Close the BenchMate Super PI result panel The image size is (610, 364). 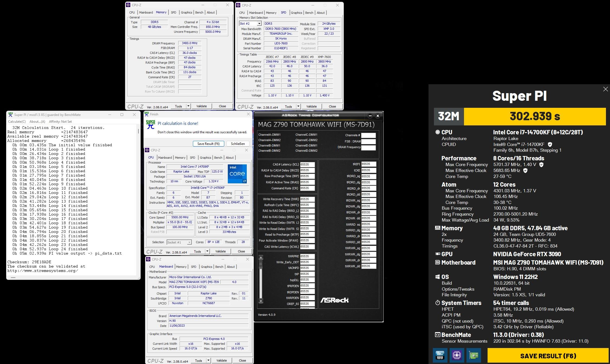tap(605, 89)
